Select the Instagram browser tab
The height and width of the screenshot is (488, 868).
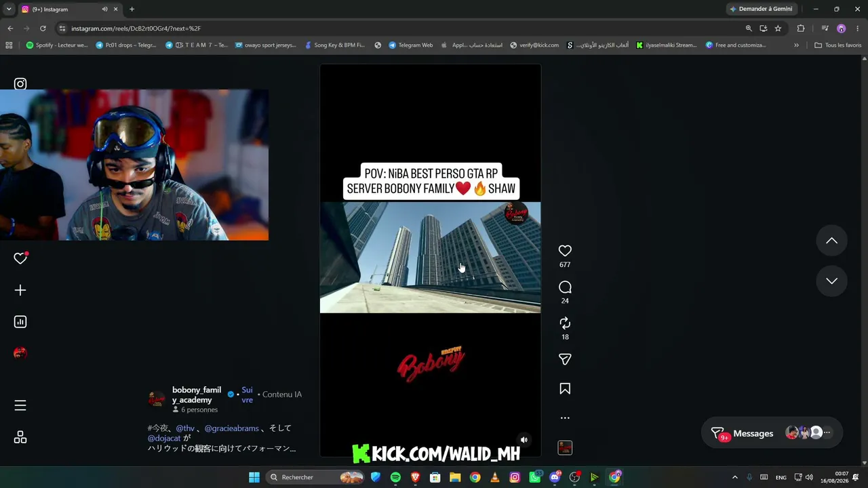coord(70,9)
